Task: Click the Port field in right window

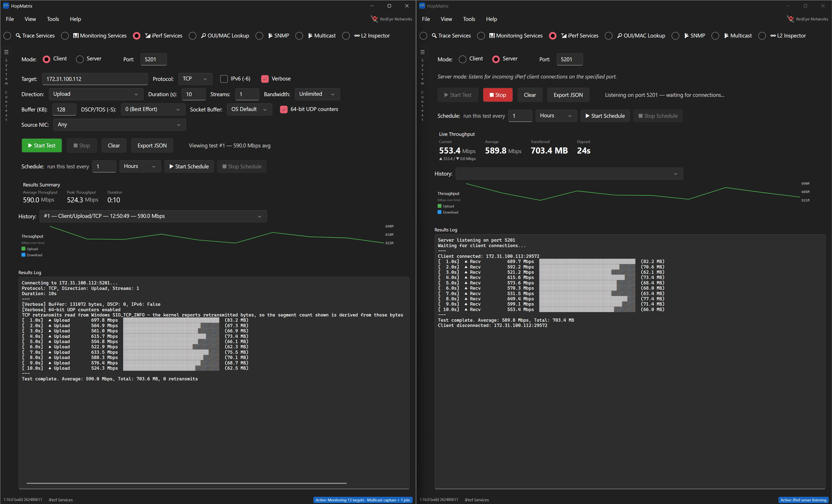Action: (570, 59)
